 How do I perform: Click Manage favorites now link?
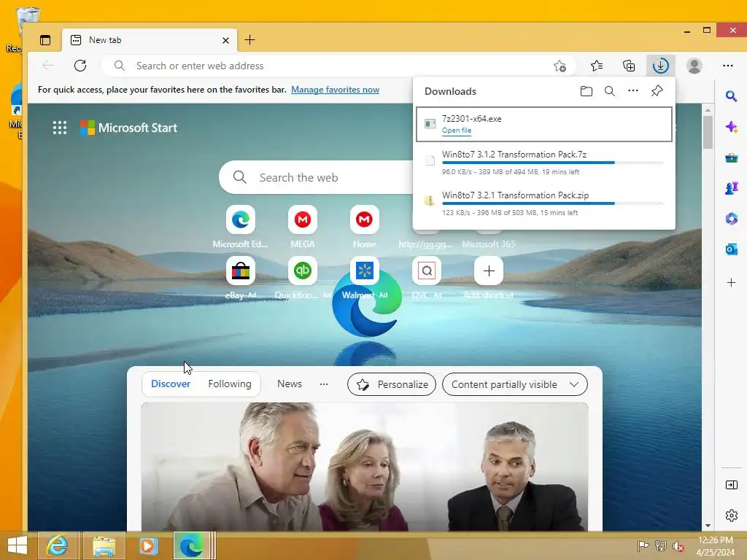coord(335,90)
